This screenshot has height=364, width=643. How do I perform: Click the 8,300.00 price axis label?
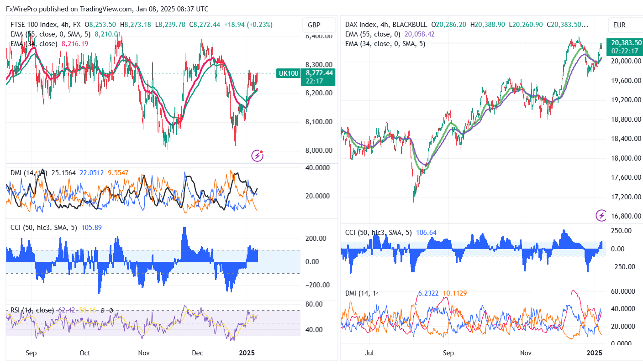[318, 64]
